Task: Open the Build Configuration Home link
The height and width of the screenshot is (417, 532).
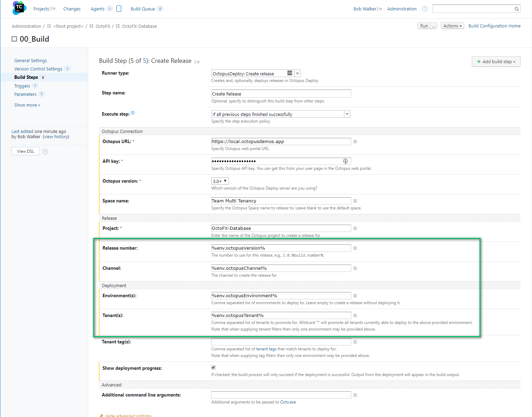Action: [494, 26]
